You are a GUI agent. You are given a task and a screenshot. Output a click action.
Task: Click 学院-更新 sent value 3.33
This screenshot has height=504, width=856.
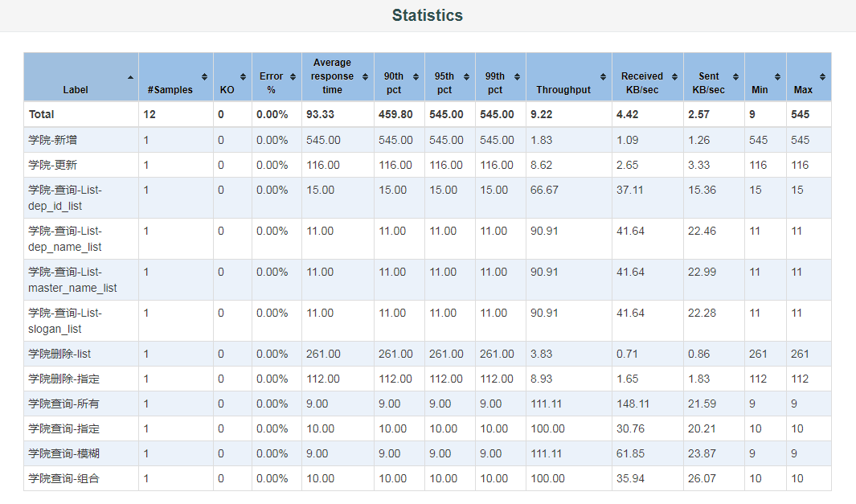click(x=698, y=165)
